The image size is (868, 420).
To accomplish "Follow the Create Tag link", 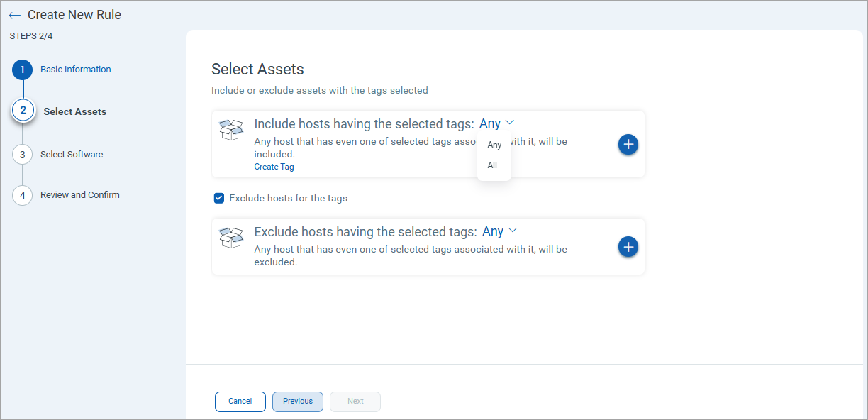I will point(274,167).
